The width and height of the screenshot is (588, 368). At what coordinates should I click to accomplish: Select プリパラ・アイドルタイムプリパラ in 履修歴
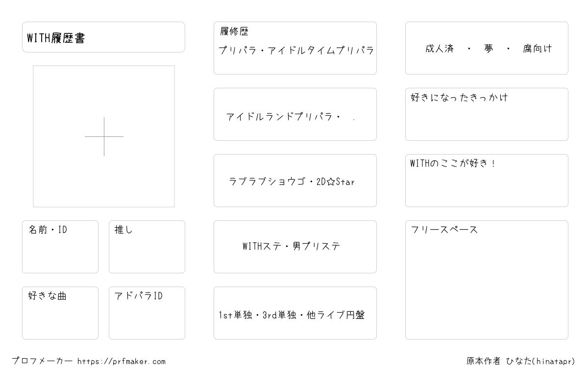[296, 51]
